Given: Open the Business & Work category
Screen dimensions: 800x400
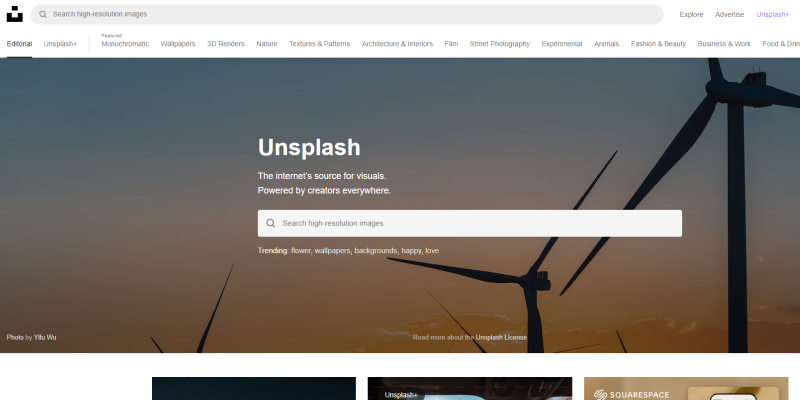Looking at the screenshot, I should (x=724, y=44).
